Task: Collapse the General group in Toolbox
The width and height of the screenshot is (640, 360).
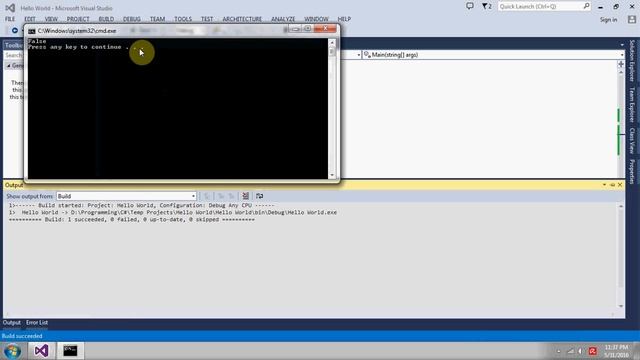Action: 9,65
